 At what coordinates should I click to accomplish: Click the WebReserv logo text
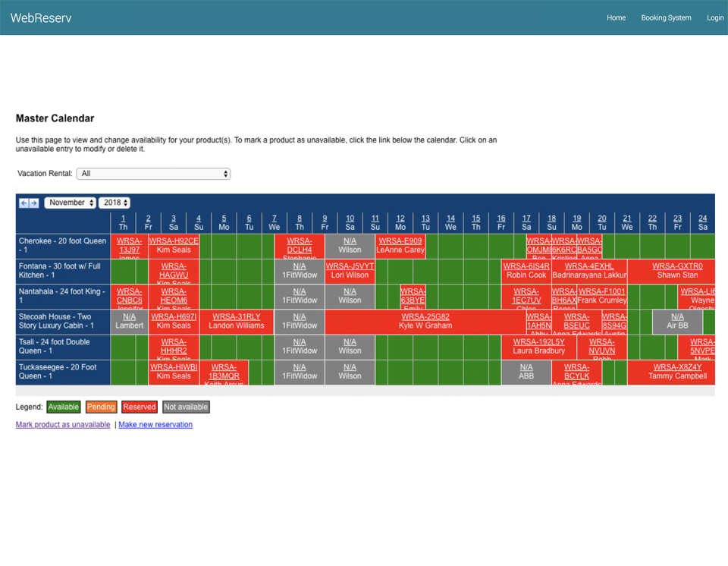point(39,17)
